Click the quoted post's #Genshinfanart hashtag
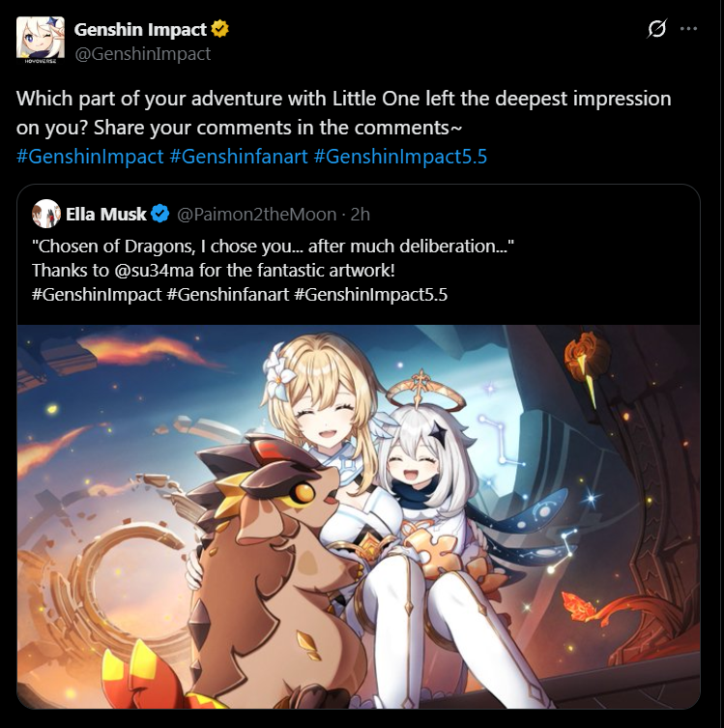Image resolution: width=724 pixels, height=728 pixels. [x=227, y=294]
